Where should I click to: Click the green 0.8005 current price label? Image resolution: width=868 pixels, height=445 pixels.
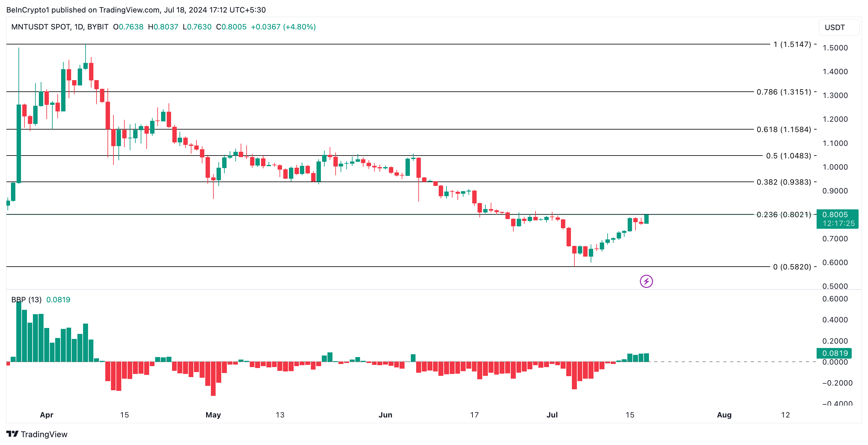coord(837,218)
